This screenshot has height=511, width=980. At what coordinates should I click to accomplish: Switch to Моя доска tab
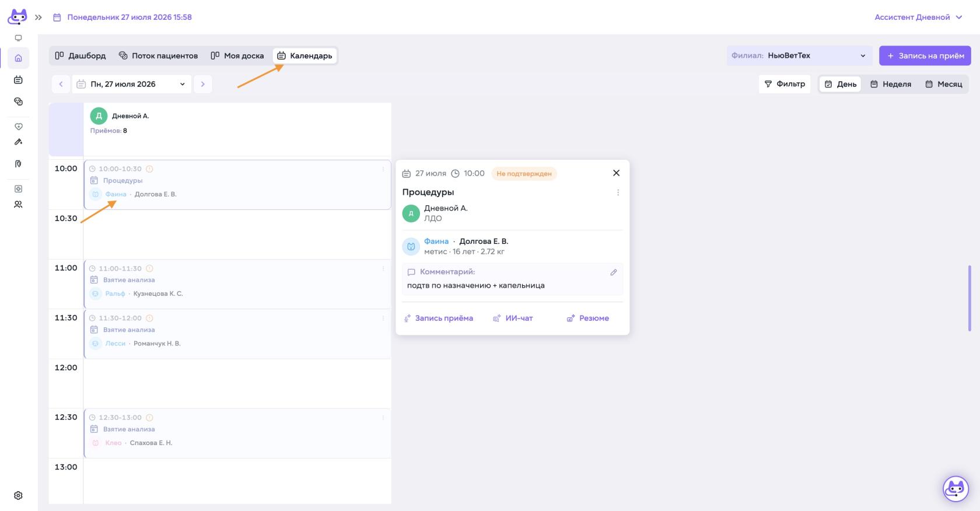click(x=237, y=55)
